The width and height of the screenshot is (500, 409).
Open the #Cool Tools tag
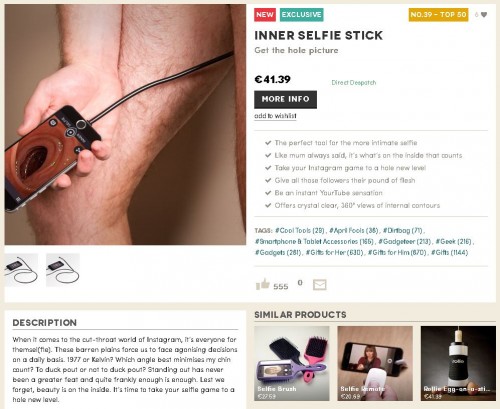300,231
